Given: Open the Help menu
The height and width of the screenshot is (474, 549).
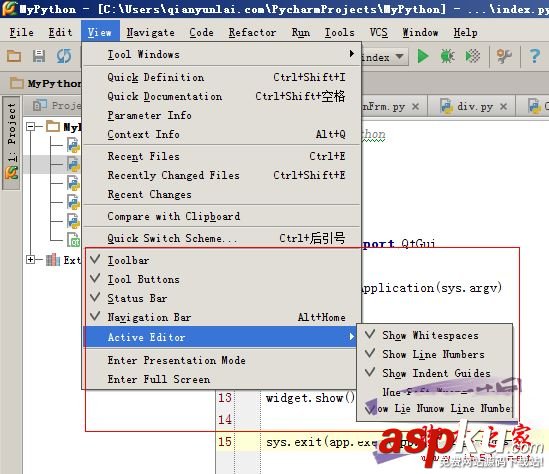Looking at the screenshot, I should tap(465, 32).
